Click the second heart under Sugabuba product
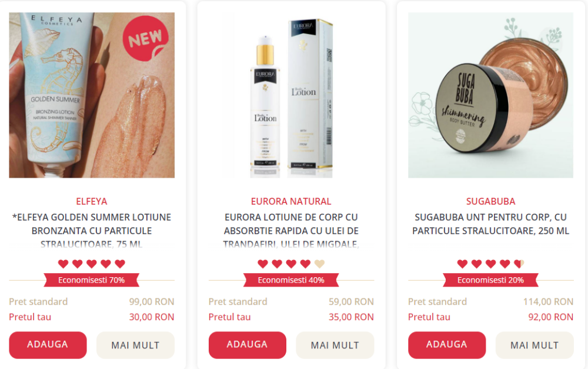The image size is (588, 369). [x=477, y=264]
